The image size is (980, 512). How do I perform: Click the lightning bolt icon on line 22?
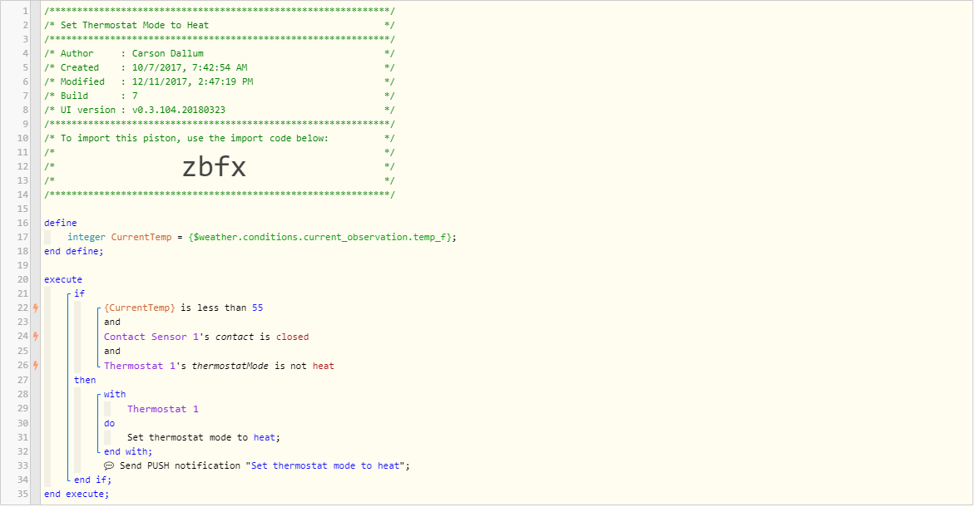pyautogui.click(x=37, y=308)
